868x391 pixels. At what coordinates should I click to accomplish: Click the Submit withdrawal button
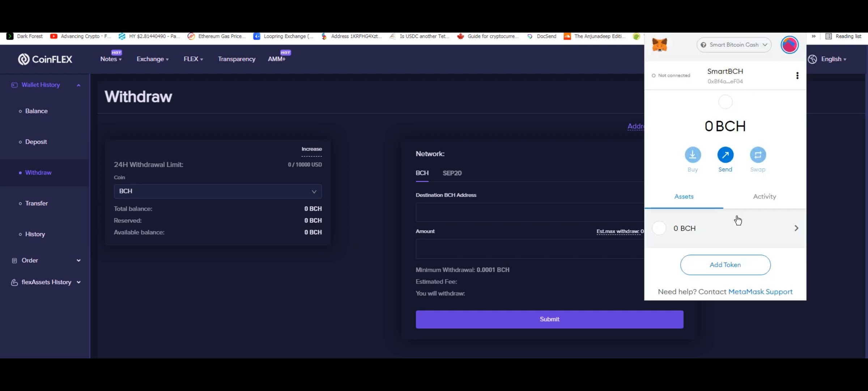[549, 319]
